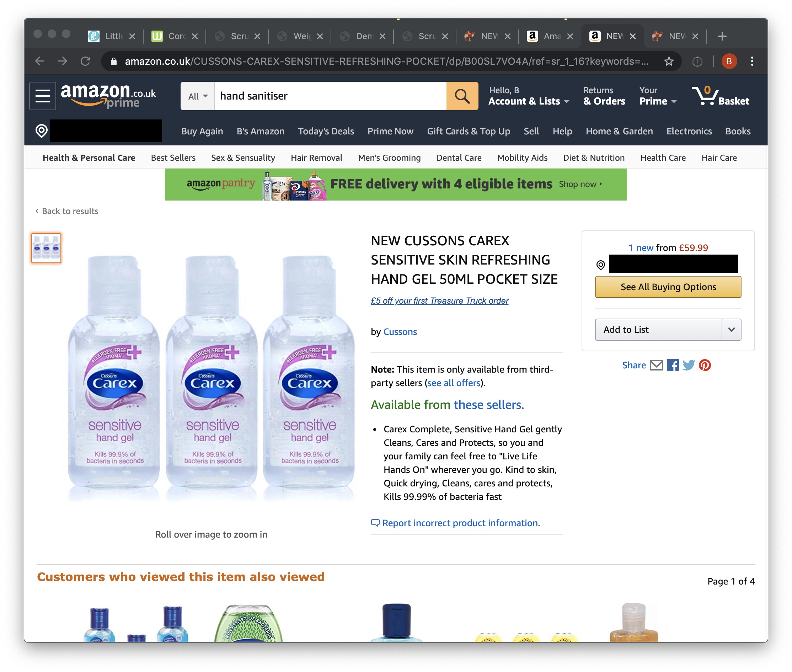This screenshot has height=672, width=792.
Task: Go back with browser back arrow
Action: [x=39, y=61]
